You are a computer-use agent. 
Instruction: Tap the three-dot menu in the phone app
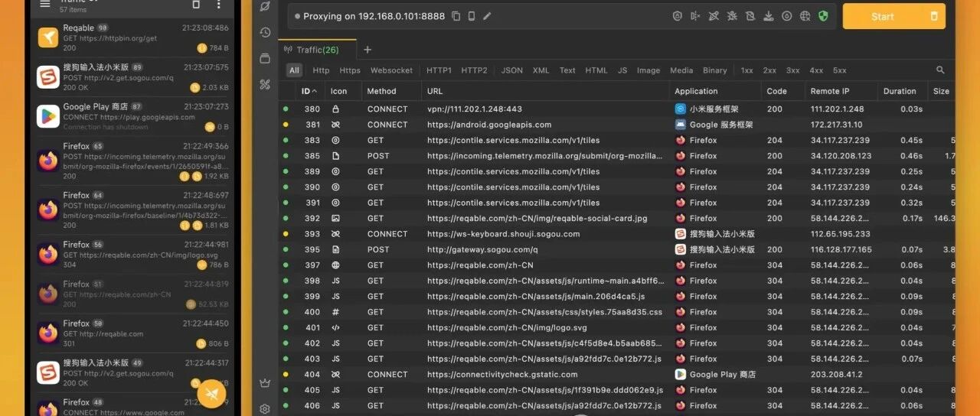pyautogui.click(x=219, y=5)
